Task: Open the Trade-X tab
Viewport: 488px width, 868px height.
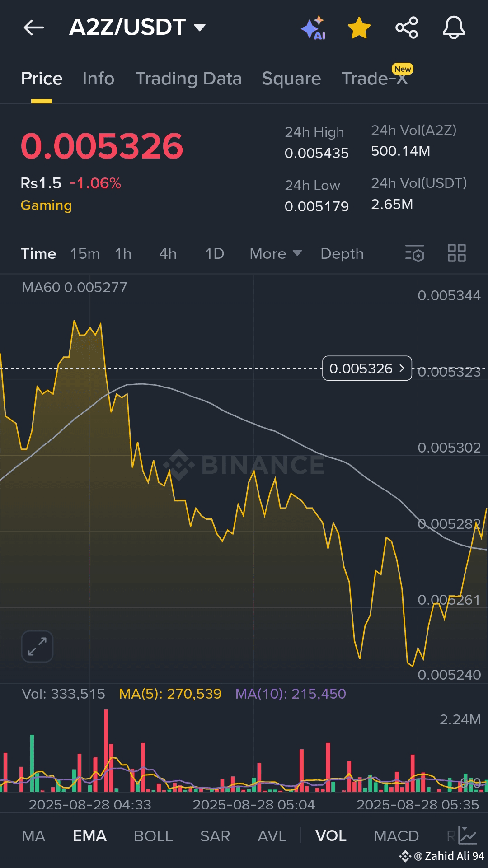Action: tap(375, 79)
